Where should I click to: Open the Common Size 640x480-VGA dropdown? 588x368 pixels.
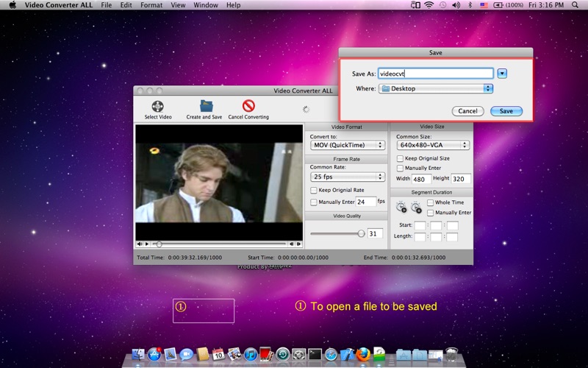click(433, 145)
